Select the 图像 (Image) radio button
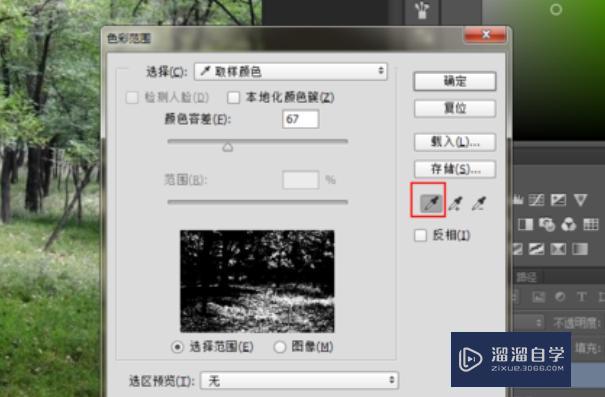The image size is (605, 397). tap(280, 347)
